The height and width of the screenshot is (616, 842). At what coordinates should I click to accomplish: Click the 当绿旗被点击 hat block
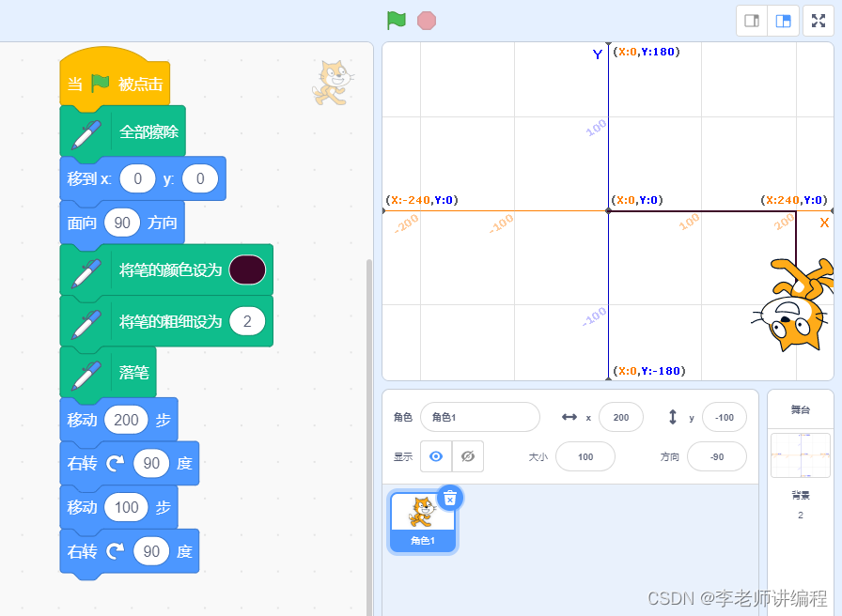pyautogui.click(x=115, y=81)
